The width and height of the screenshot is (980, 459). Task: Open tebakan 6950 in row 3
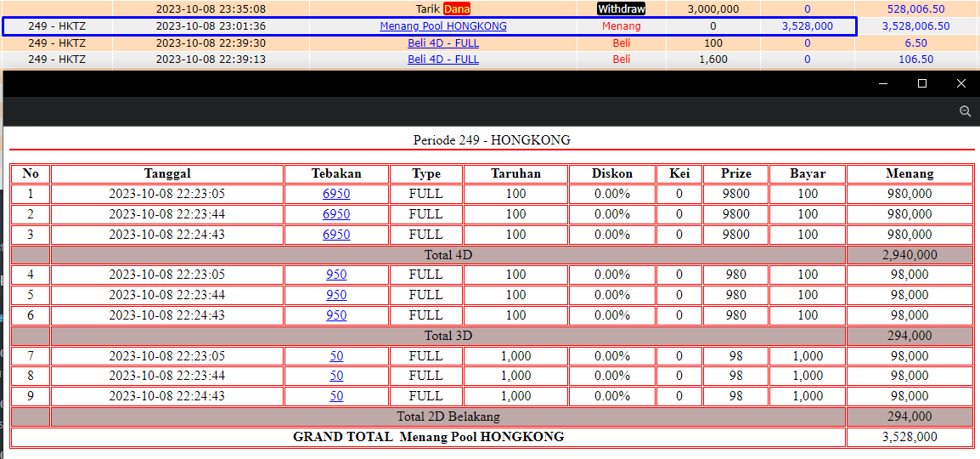pos(336,235)
